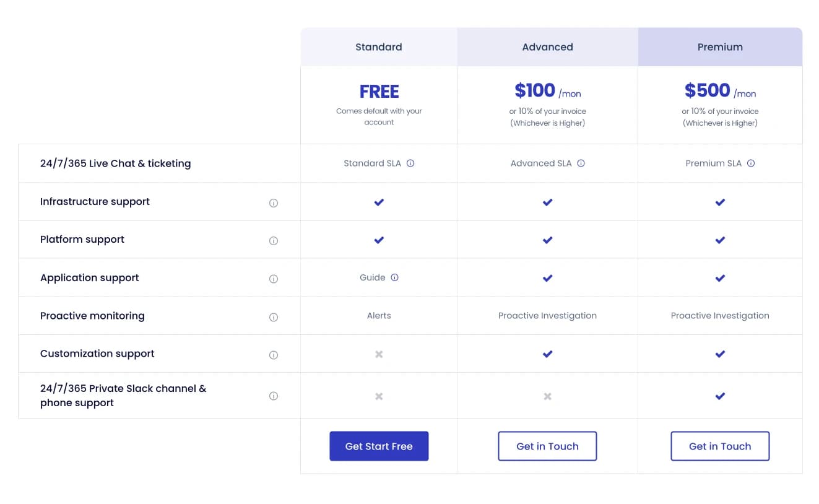
Task: Open the Application support info icon
Action: 274,279
